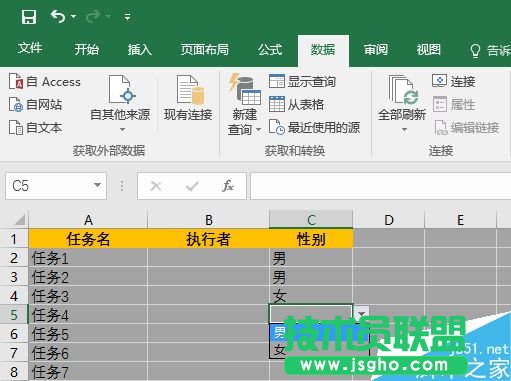511x381 pixels.
Task: Select row 3 header
Action: [x=14, y=277]
